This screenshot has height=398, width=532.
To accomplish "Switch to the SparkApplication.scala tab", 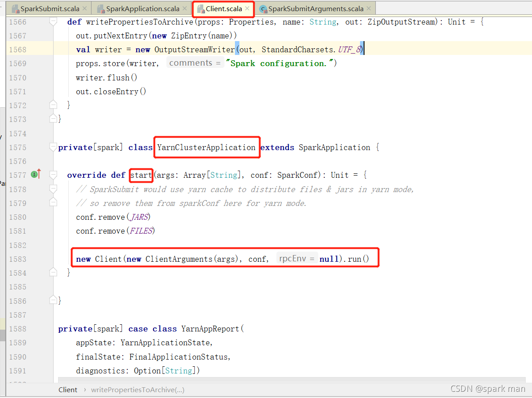I will 142,9.
